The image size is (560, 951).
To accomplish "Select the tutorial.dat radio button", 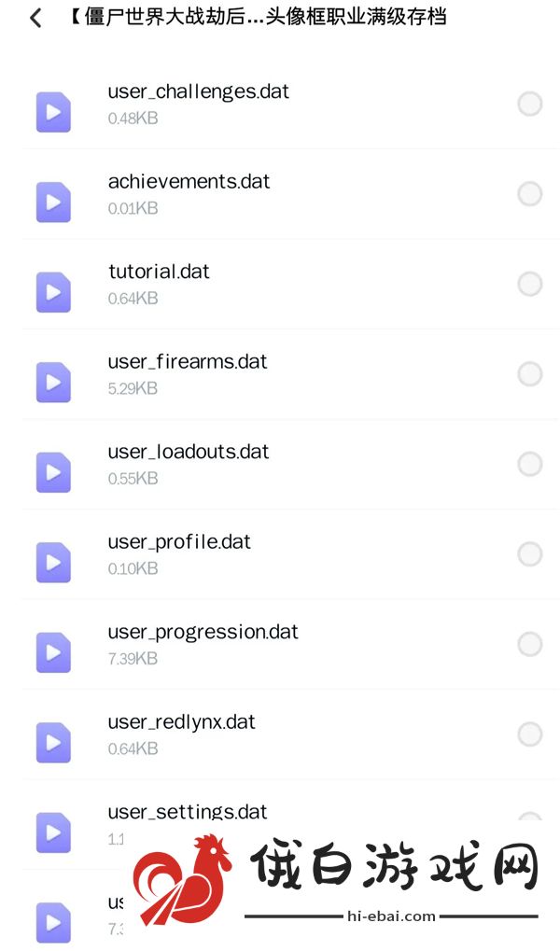I will click(x=529, y=284).
